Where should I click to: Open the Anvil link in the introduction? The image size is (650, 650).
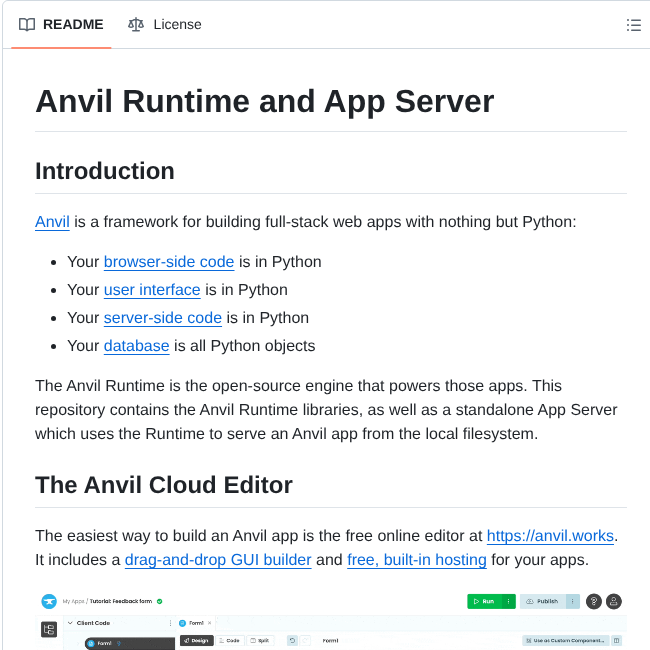52,222
